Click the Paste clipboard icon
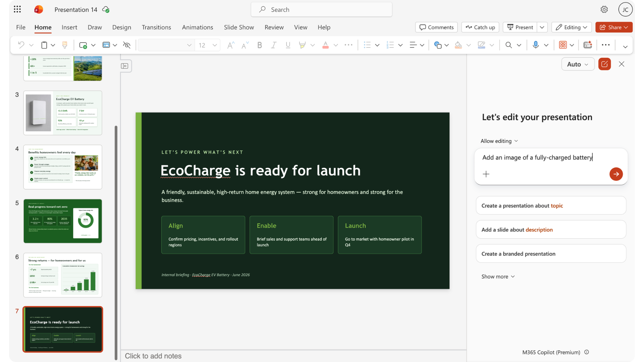 [x=44, y=45]
